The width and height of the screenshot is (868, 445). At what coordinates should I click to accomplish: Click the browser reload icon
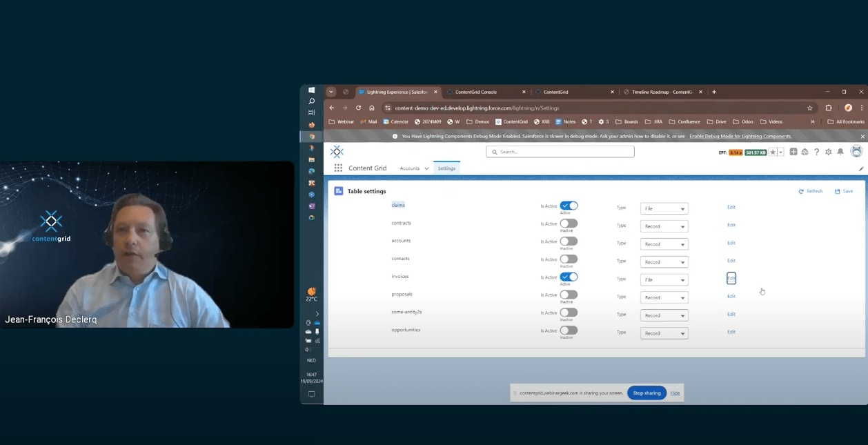pos(358,108)
